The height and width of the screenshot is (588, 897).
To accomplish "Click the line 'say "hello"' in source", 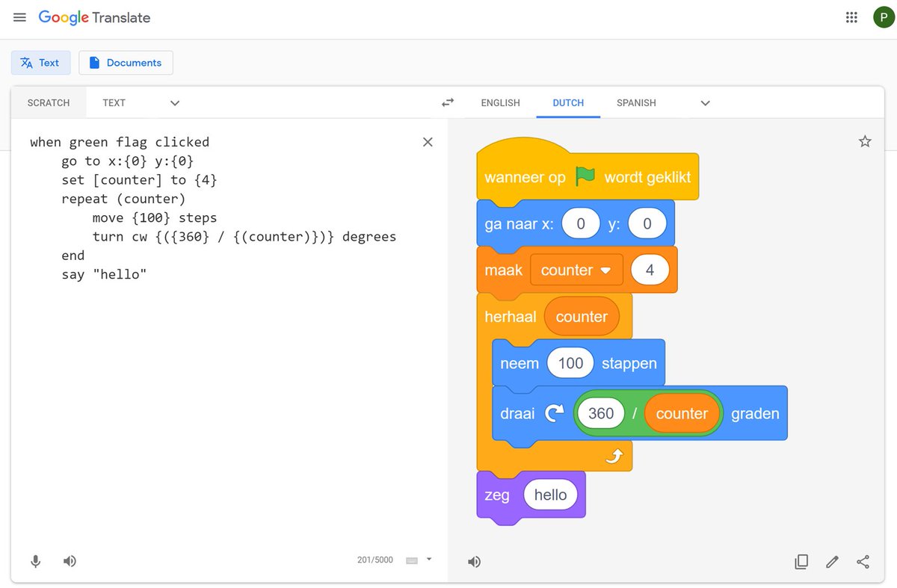I will [104, 274].
